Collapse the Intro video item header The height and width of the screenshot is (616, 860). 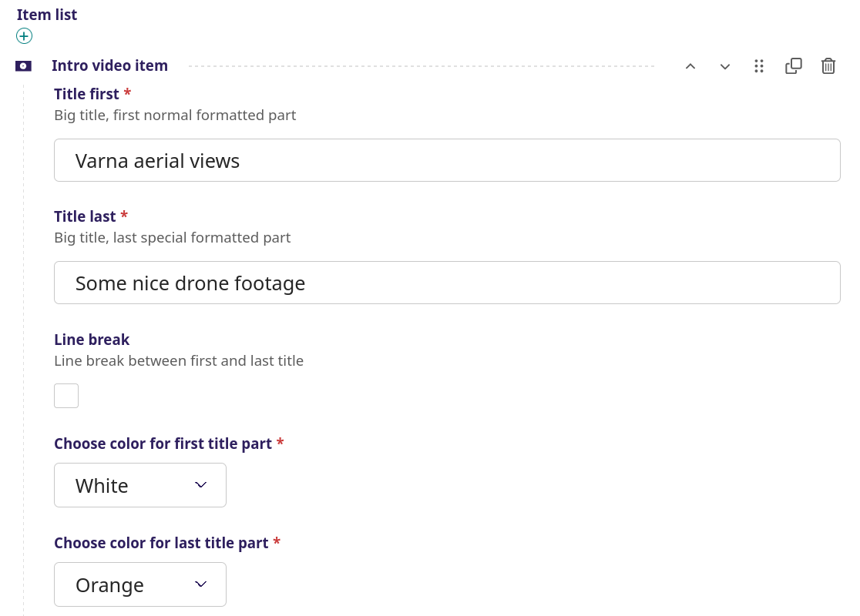(x=109, y=65)
